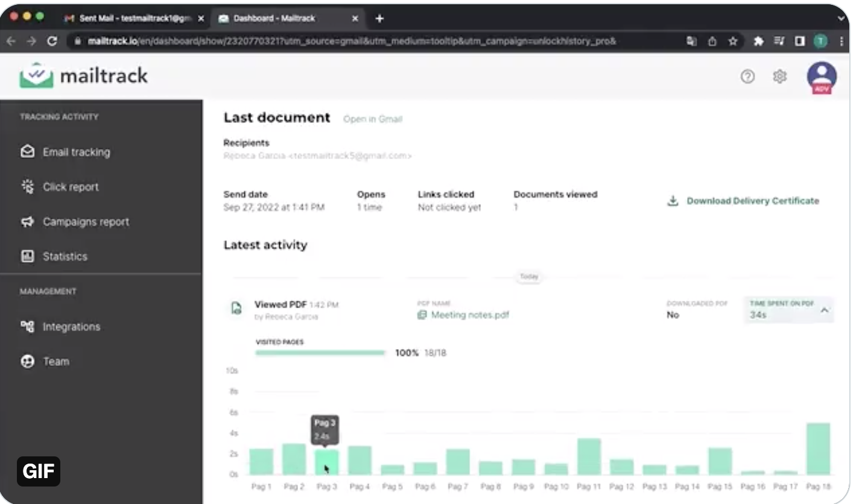Click the browser back arrow
Screen dimensions: 865x504
[x=11, y=41]
